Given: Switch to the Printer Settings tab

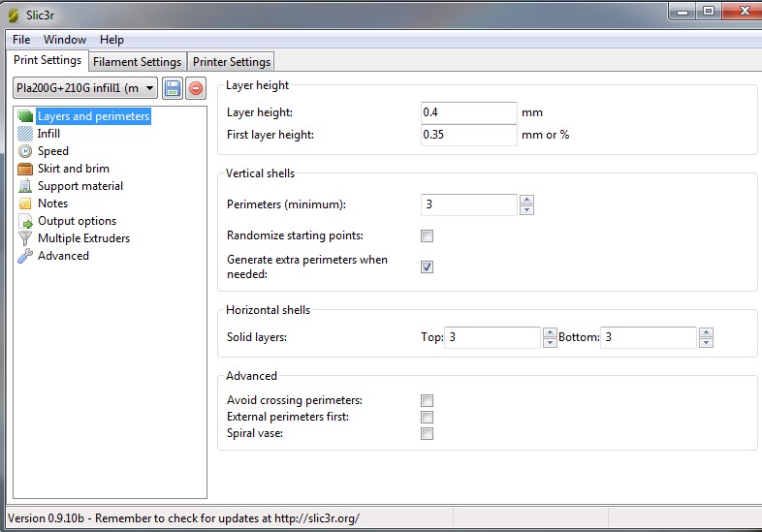Looking at the screenshot, I should coord(231,62).
